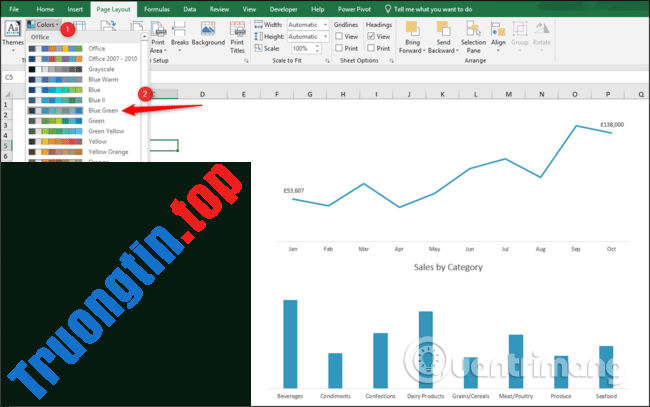Enable Headings Print checkbox
Viewport: 650px width, 407px height.
pos(371,48)
